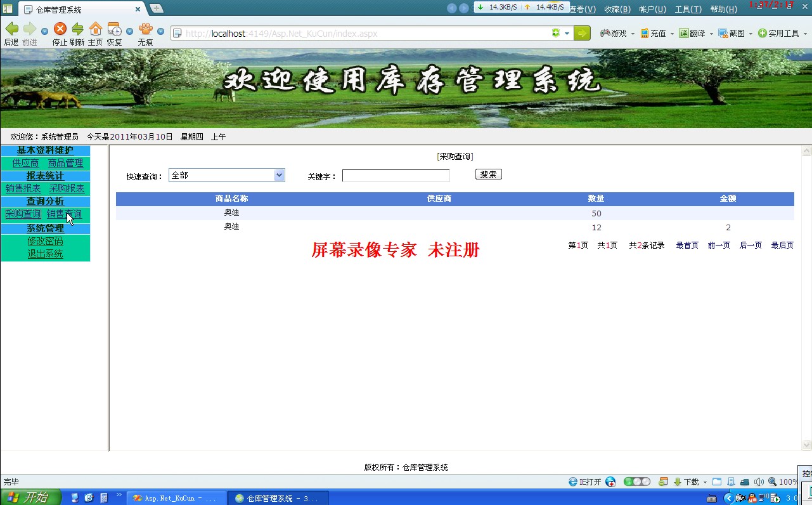Image resolution: width=812 pixels, height=505 pixels.
Task: Click the 搜索 search button
Action: [488, 174]
